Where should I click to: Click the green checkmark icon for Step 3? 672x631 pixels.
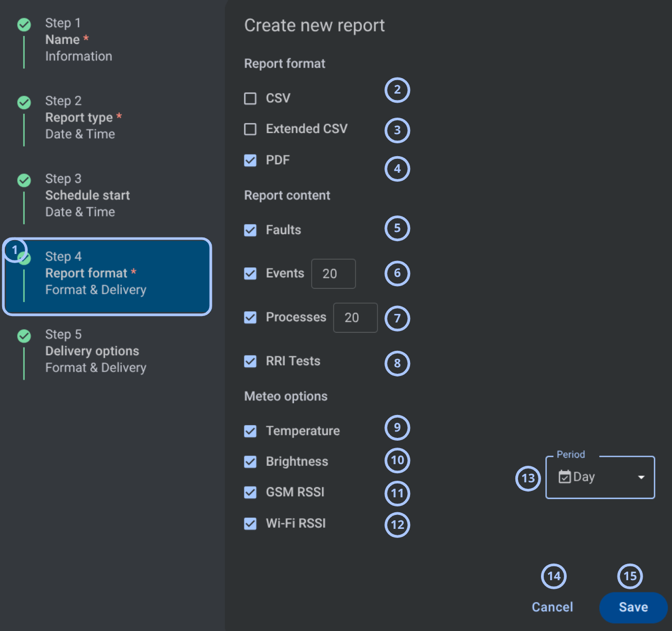[24, 180]
